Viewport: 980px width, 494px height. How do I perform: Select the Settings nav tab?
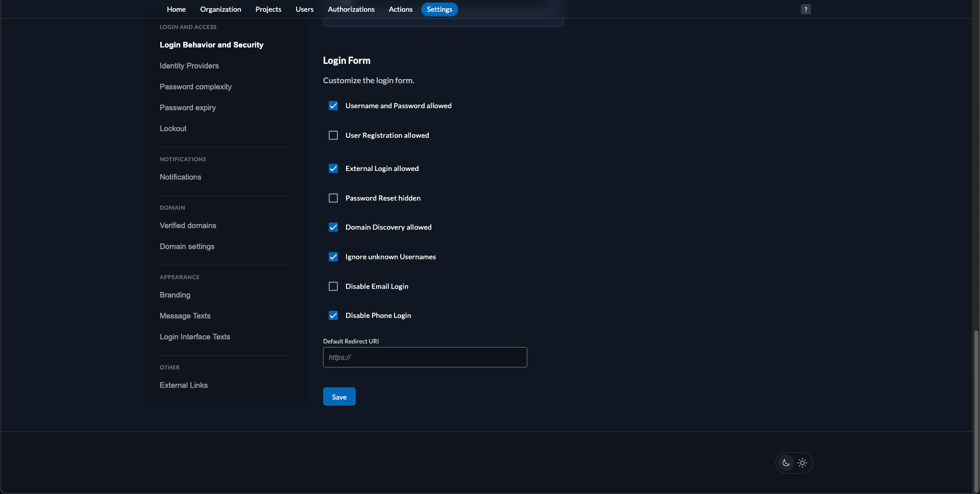[x=439, y=9]
